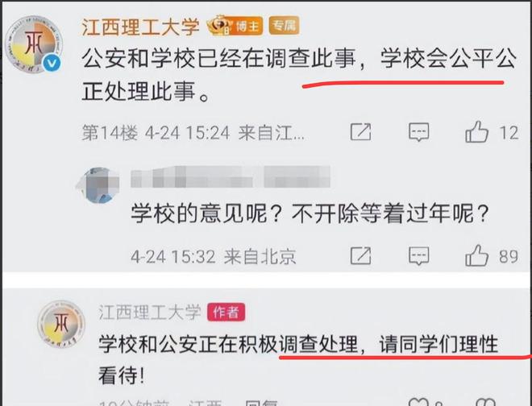Click the gray 江西理工大学 author name
The width and height of the screenshot is (532, 406).
coord(150,312)
